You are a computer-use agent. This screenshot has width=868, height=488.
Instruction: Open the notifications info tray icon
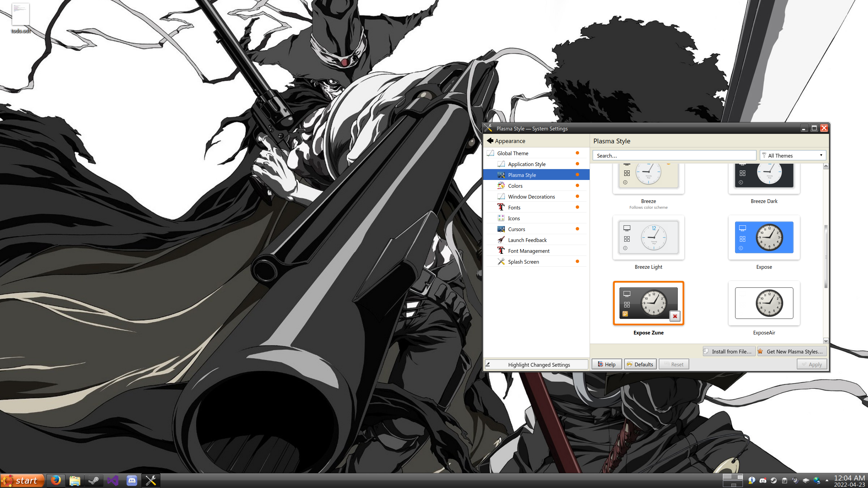coord(752,481)
